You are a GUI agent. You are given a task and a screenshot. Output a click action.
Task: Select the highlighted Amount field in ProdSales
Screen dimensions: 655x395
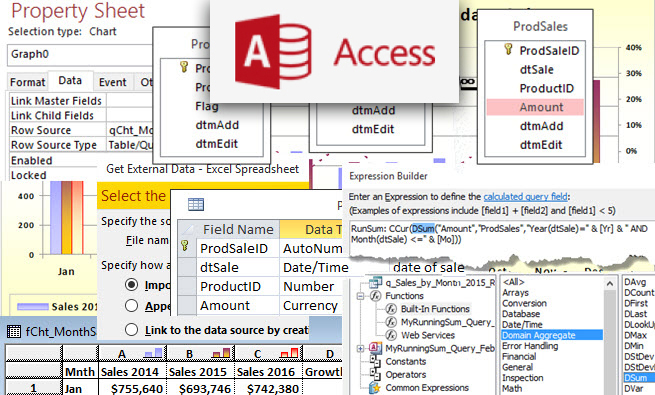(x=535, y=107)
